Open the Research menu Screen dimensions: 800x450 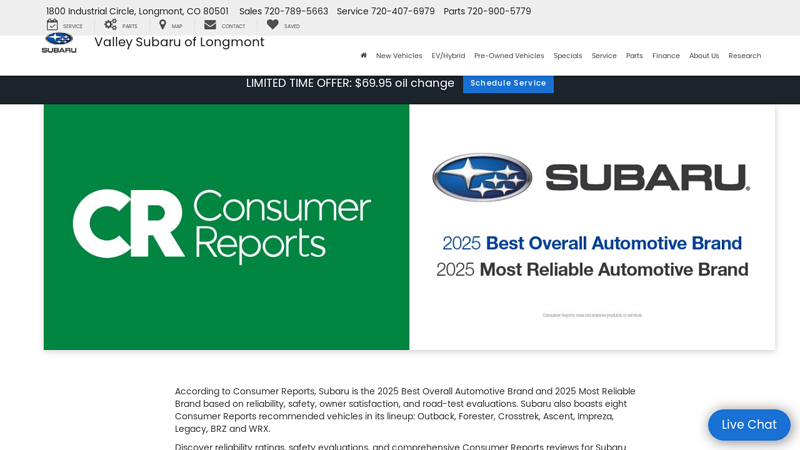(744, 56)
